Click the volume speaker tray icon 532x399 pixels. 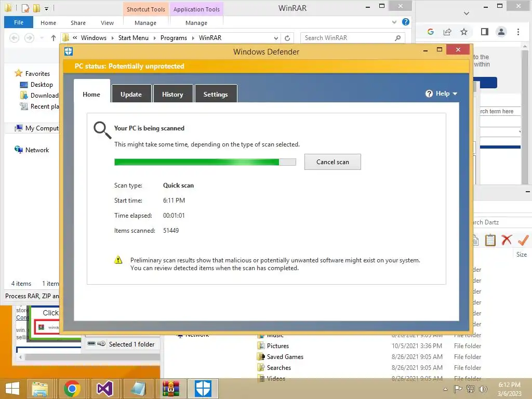483,389
